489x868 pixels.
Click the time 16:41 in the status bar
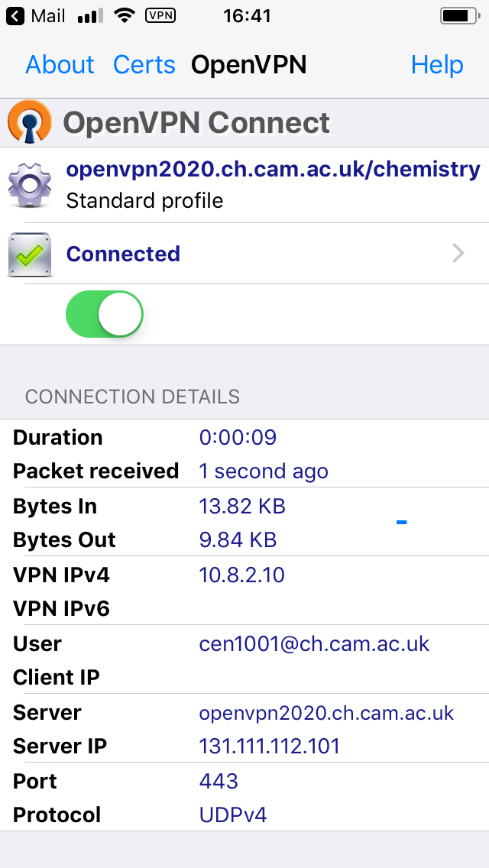[247, 15]
